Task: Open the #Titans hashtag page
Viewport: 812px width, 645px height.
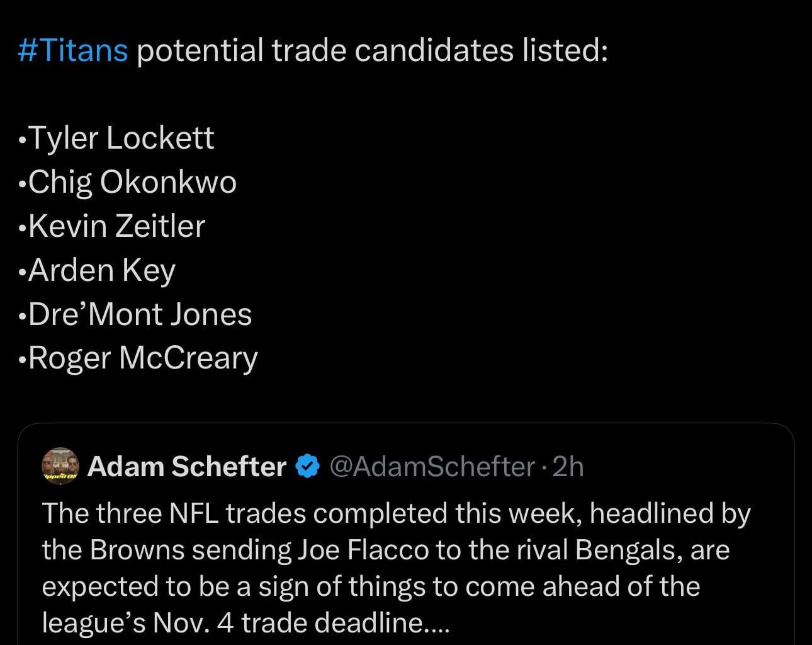Action: (x=71, y=50)
